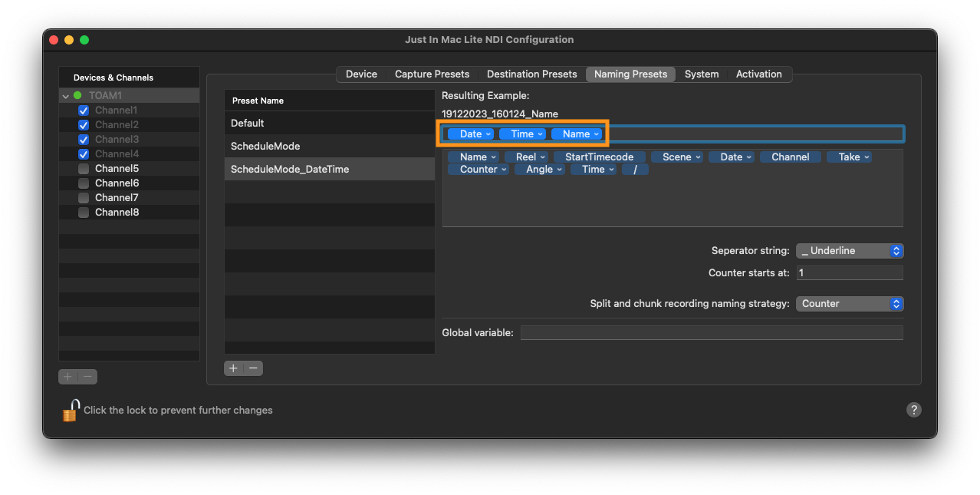Open the Time token in the naming field
The width and height of the screenshot is (980, 495).
click(x=522, y=134)
